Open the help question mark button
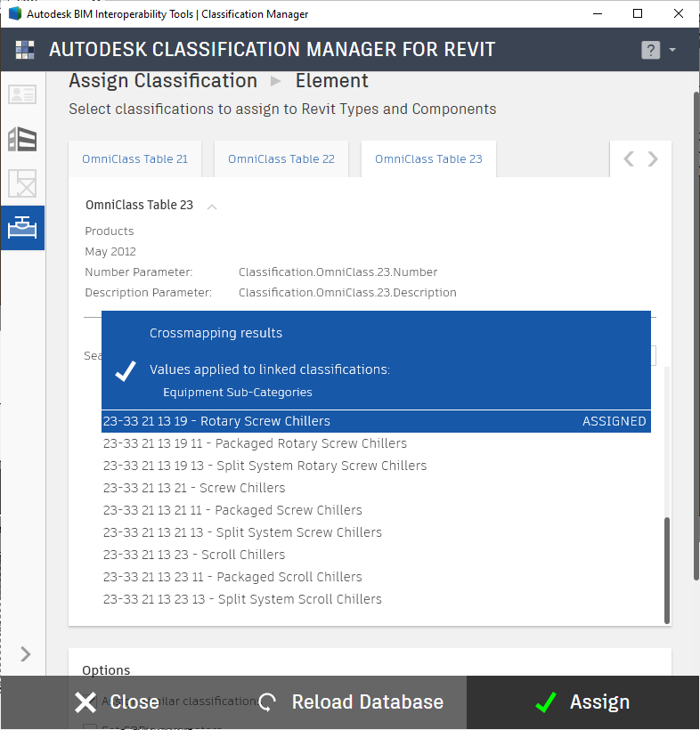700x730 pixels. 651,50
